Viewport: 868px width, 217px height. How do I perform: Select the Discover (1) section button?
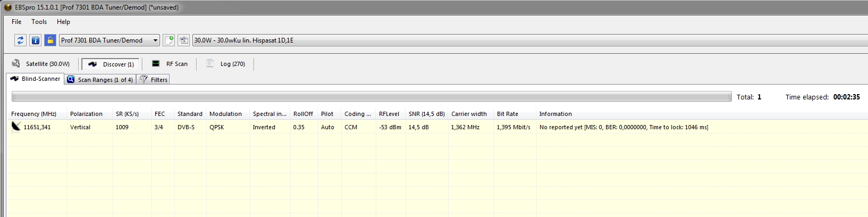[x=111, y=64]
